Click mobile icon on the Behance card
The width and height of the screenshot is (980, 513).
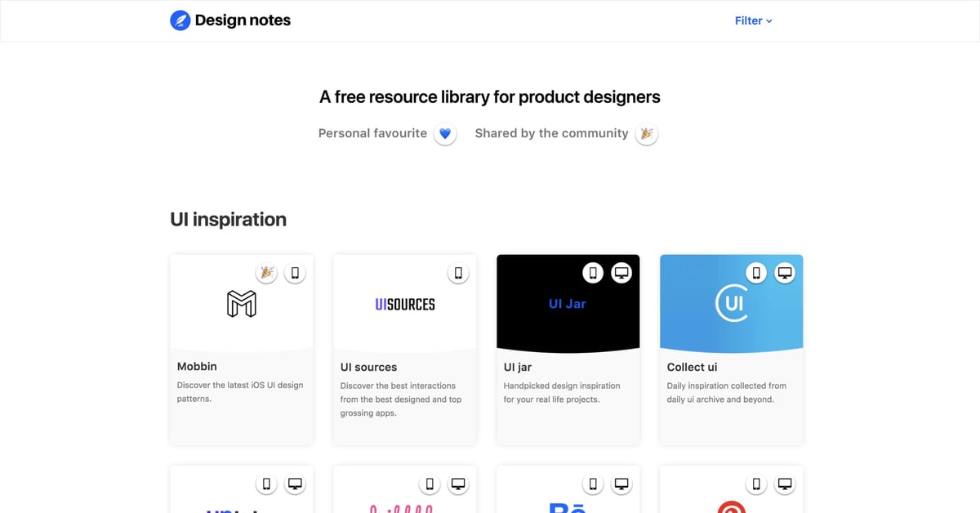point(594,484)
